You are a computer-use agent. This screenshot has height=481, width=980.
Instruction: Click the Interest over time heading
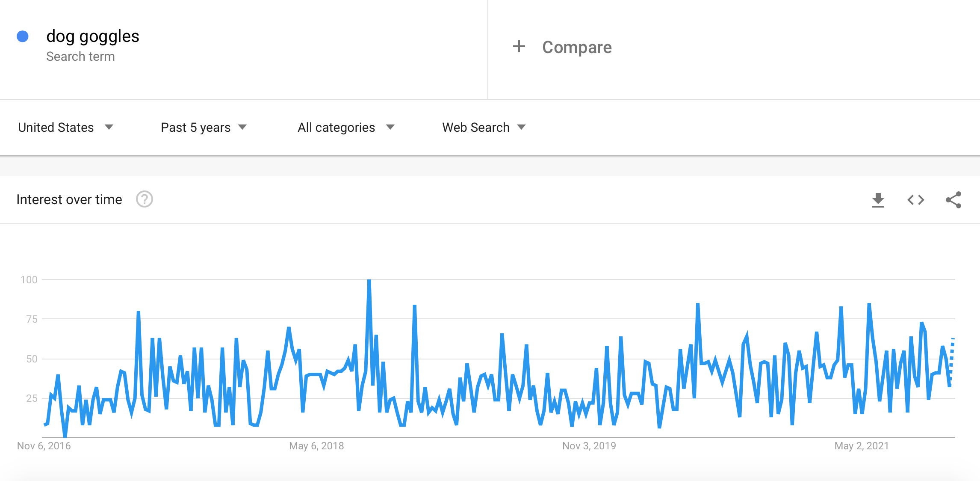pyautogui.click(x=69, y=199)
